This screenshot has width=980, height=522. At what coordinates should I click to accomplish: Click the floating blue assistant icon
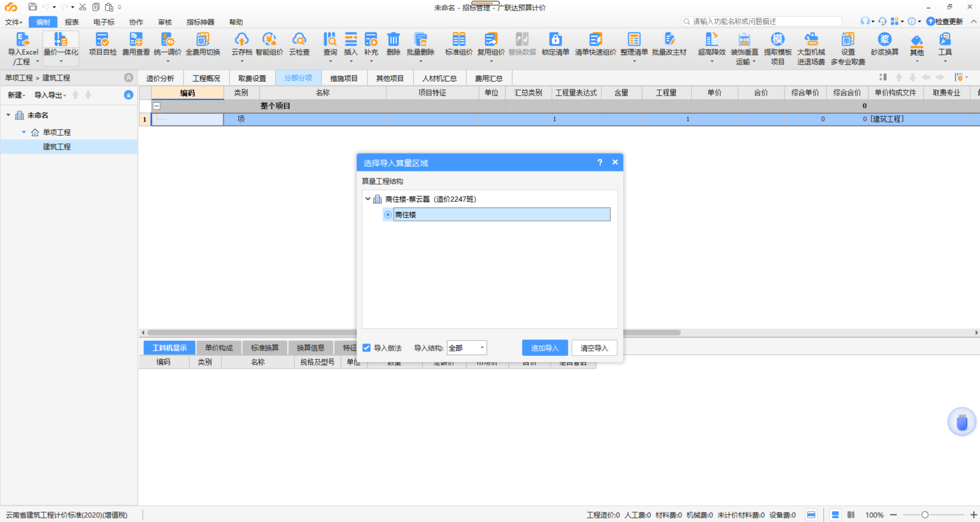click(x=961, y=421)
